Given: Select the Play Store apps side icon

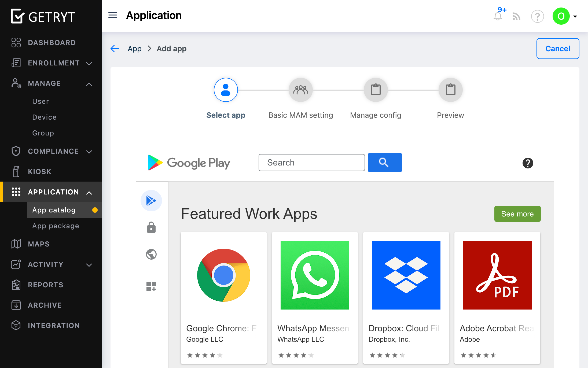Looking at the screenshot, I should (x=151, y=201).
